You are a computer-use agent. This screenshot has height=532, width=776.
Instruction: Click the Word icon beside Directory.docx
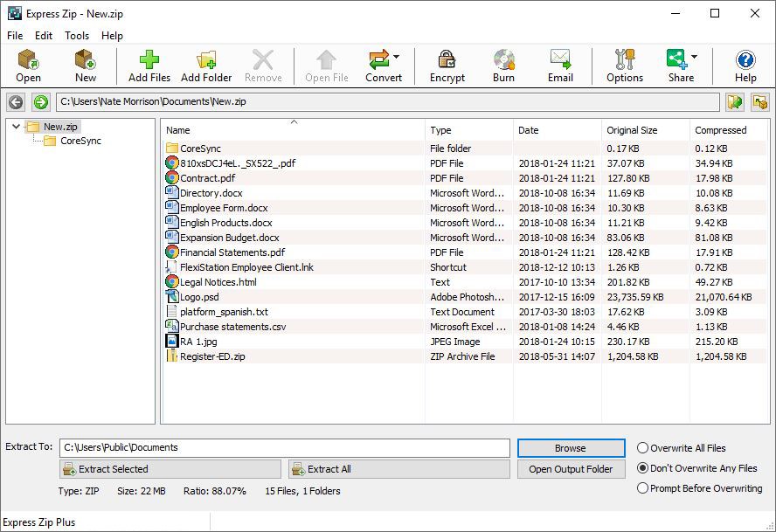point(172,192)
